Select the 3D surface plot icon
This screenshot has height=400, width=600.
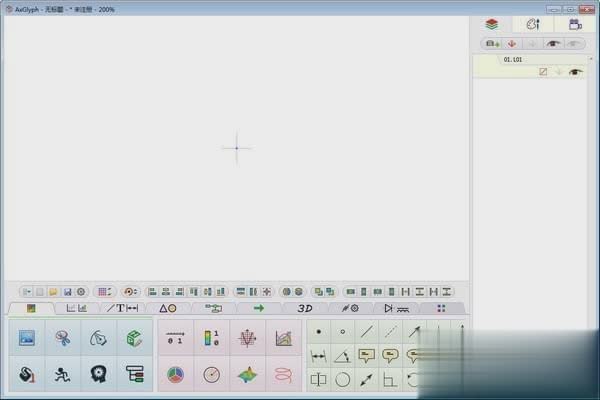coord(247,374)
